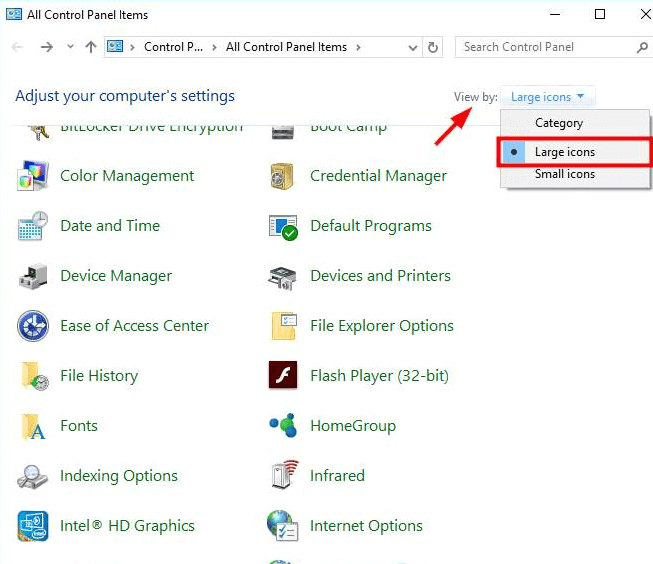The height and width of the screenshot is (564, 653).
Task: Click the Default Programs icon
Action: (x=283, y=227)
